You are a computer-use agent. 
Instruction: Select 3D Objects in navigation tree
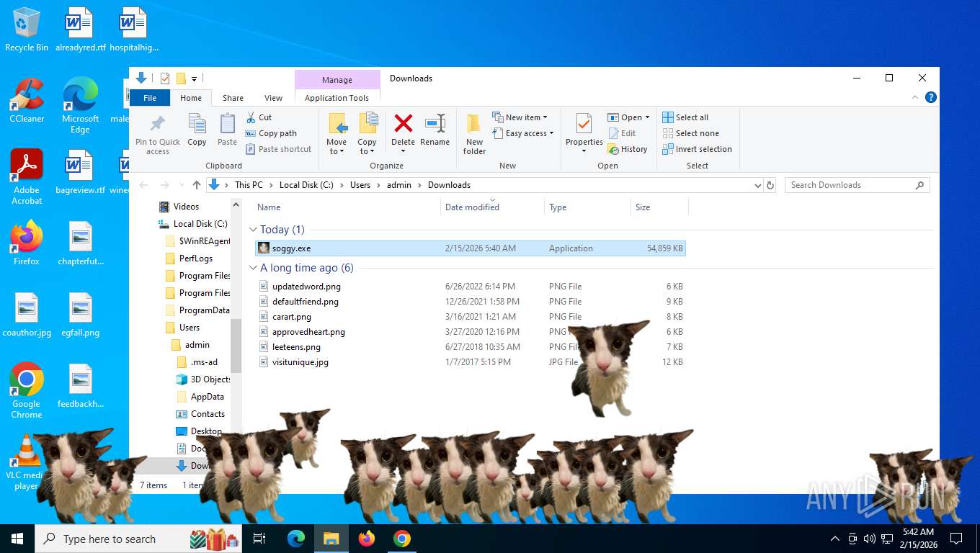click(x=203, y=379)
